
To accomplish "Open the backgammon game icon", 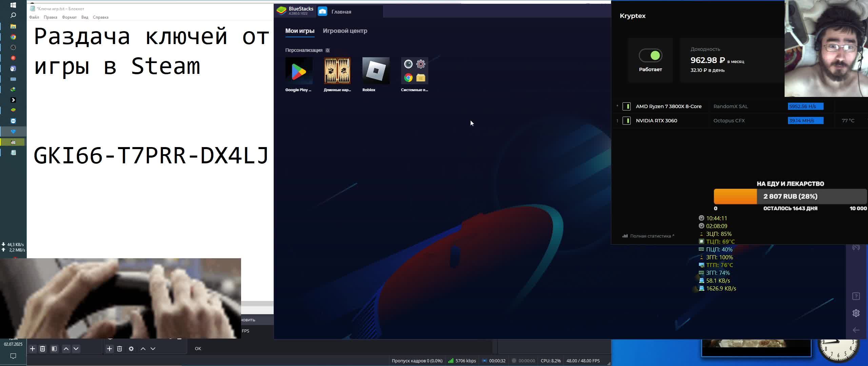I will click(337, 71).
